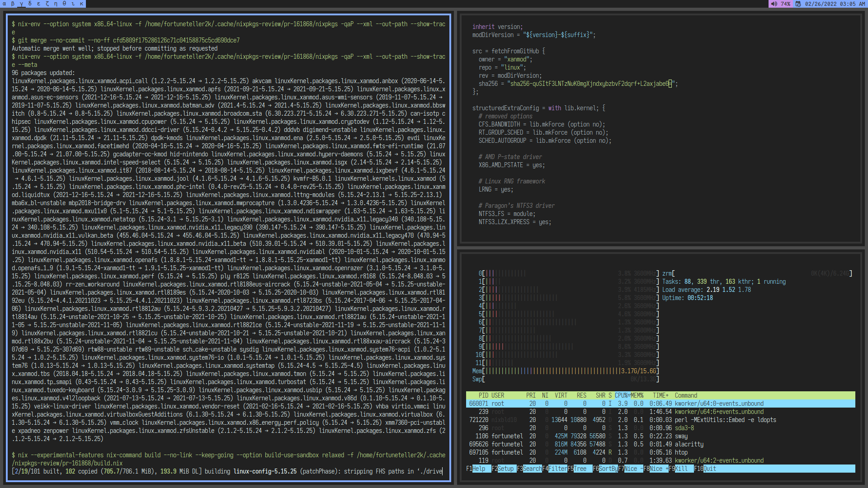This screenshot has width=868, height=488.
Task: Select the sway process row
Action: click(660, 436)
